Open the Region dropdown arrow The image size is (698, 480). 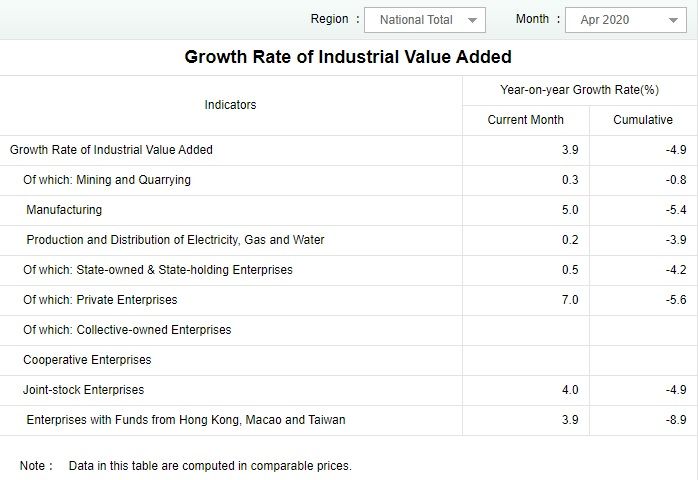[473, 20]
